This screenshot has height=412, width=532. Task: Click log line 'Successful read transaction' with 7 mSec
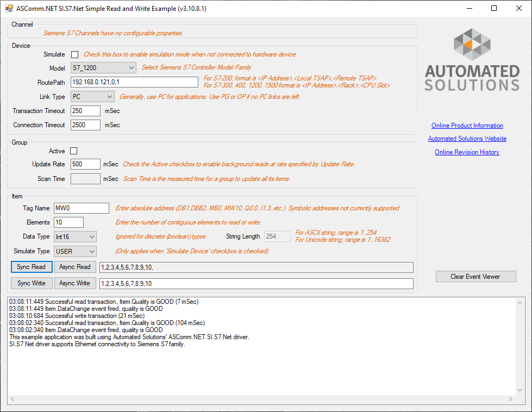point(104,302)
